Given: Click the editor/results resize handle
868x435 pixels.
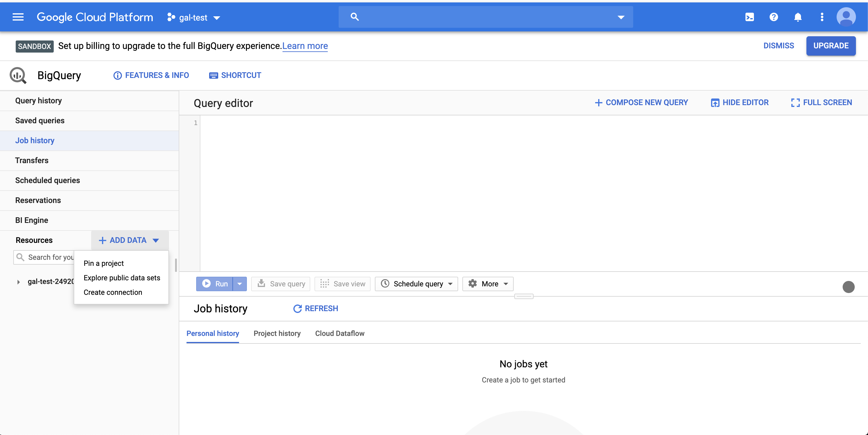Looking at the screenshot, I should coord(524,296).
